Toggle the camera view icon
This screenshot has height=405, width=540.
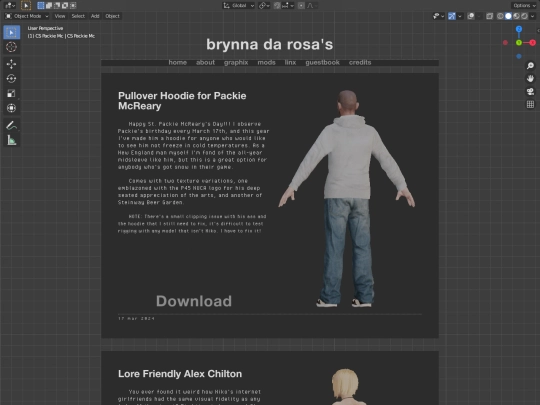(x=530, y=91)
